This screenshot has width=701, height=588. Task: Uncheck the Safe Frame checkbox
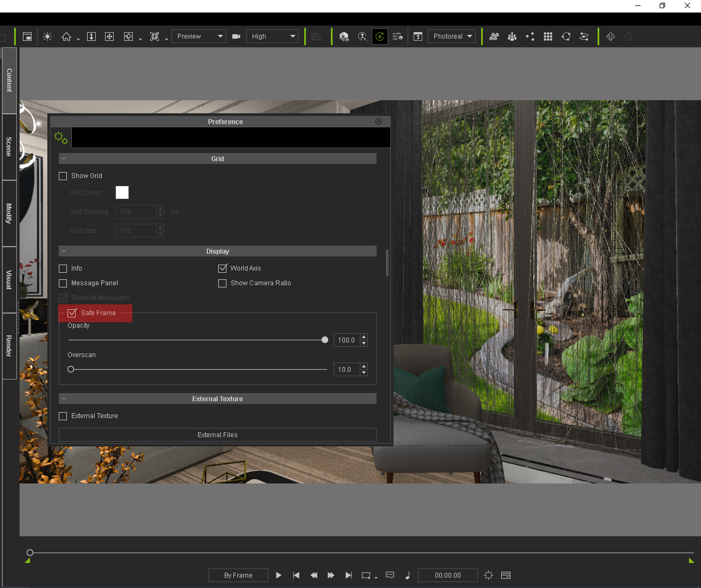(x=72, y=313)
